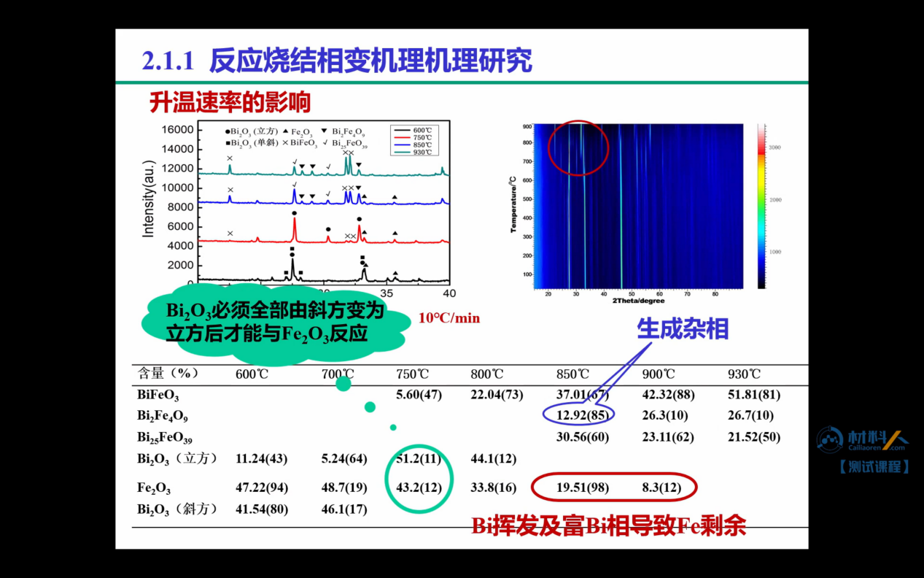Click the table cell "30.56(60)"

click(583, 437)
